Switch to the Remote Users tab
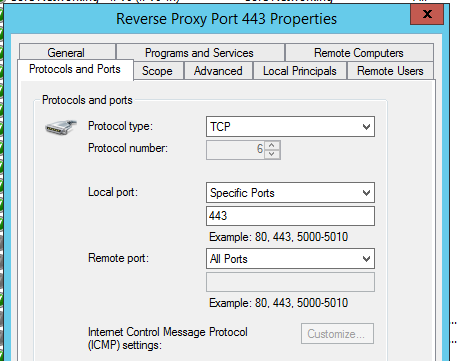 390,71
